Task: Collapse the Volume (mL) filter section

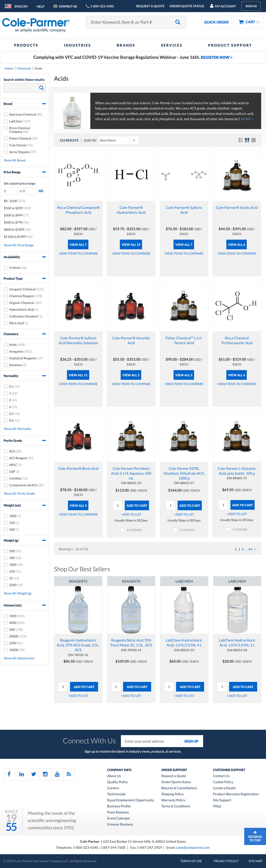Action: click(44, 605)
